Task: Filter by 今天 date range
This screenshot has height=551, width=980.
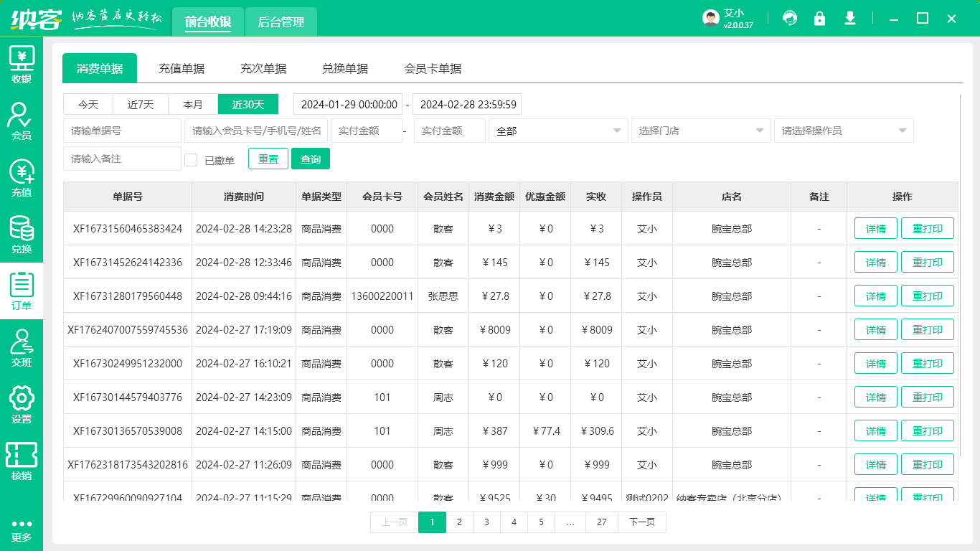Action: (x=89, y=104)
